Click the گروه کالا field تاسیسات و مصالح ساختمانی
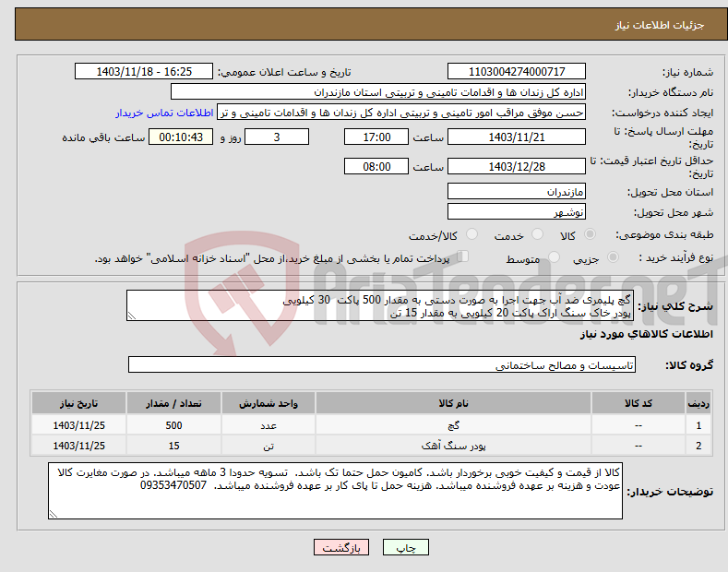This screenshot has width=728, height=572. (382, 365)
